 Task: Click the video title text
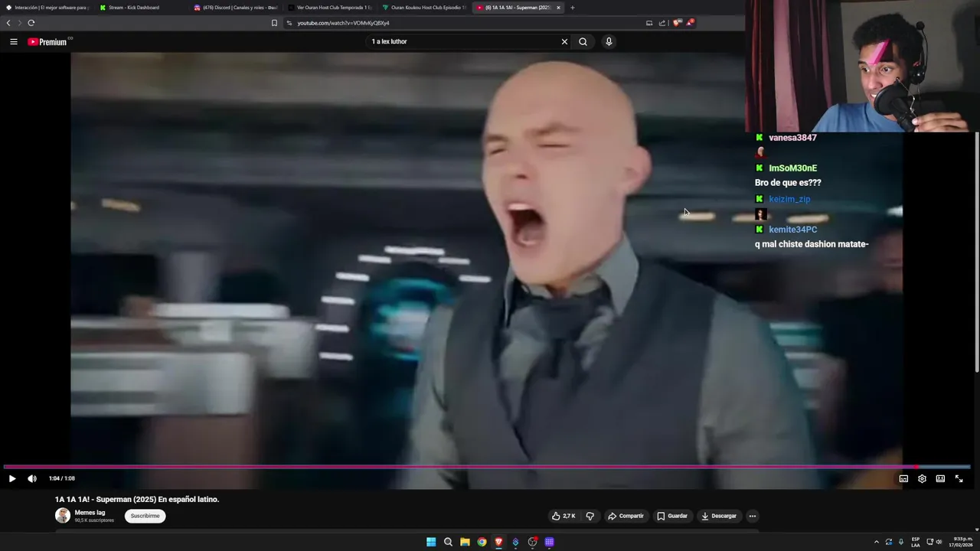tap(137, 499)
